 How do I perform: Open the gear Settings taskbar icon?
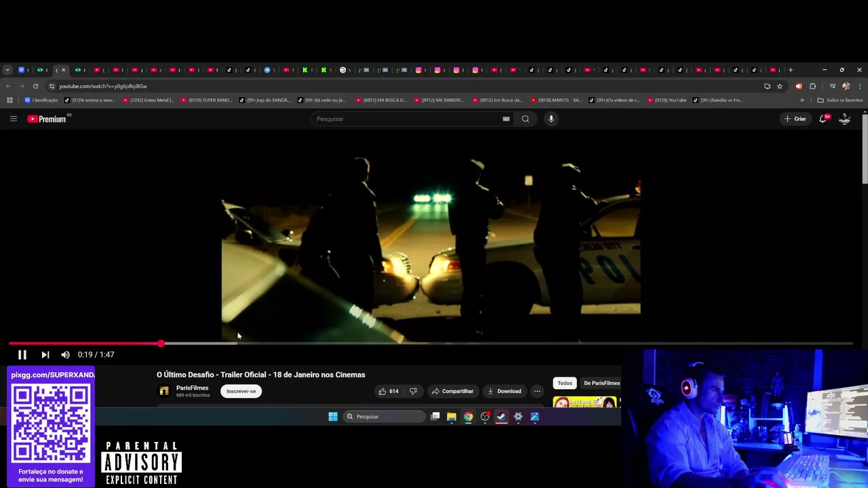pos(518,417)
